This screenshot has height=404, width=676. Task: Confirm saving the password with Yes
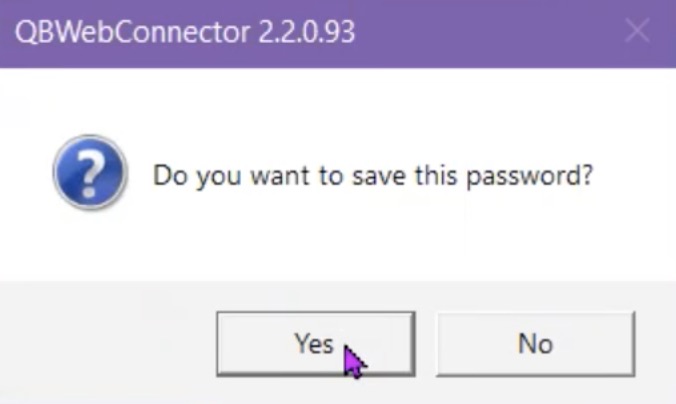314,344
